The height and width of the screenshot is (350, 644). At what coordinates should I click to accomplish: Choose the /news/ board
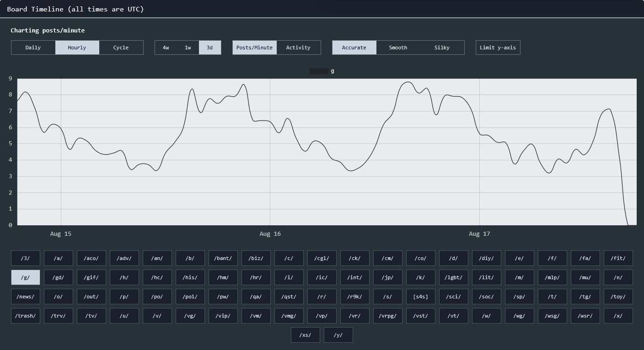[26, 297]
